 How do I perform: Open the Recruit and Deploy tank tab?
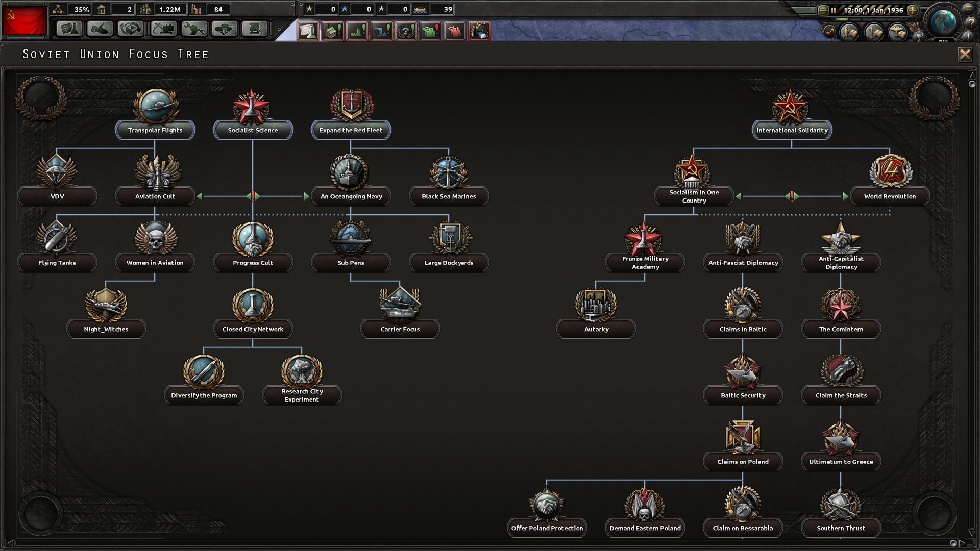click(x=225, y=29)
